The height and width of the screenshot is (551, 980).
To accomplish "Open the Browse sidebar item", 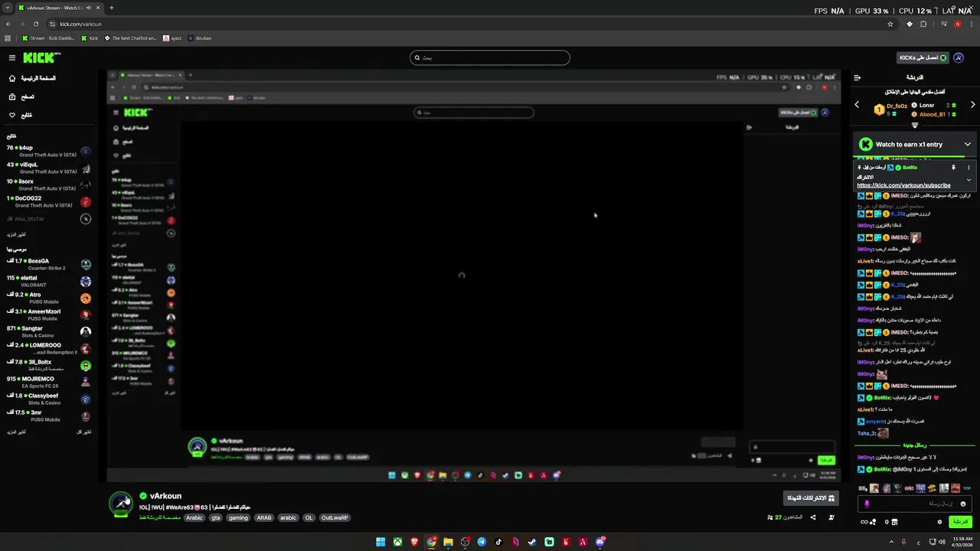I will pos(21,96).
